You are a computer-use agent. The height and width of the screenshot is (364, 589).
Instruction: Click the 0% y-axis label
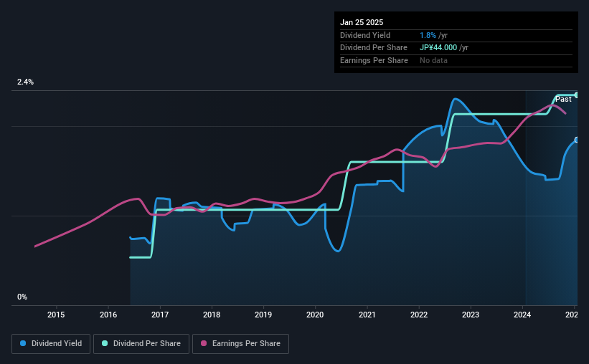click(22, 297)
